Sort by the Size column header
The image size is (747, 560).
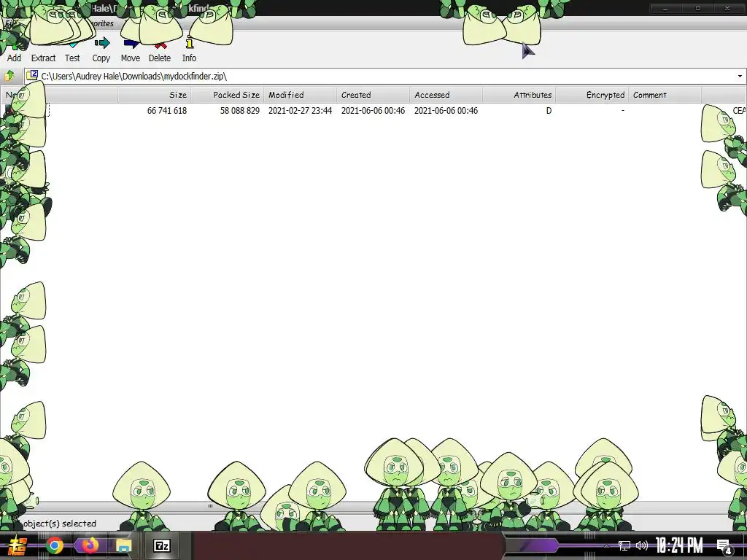(x=155, y=95)
